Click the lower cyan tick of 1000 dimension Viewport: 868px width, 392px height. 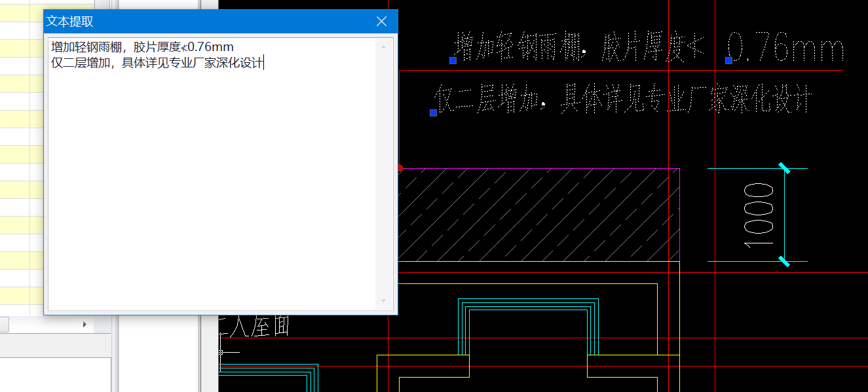click(x=783, y=261)
